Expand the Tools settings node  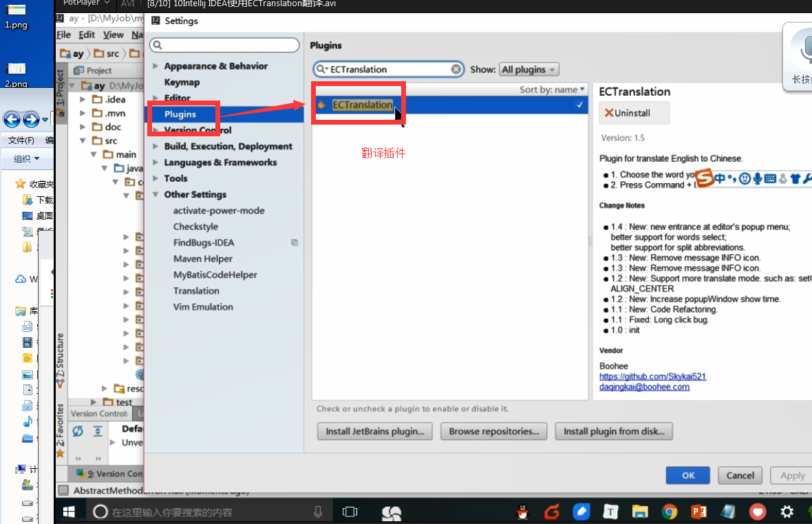(x=156, y=178)
